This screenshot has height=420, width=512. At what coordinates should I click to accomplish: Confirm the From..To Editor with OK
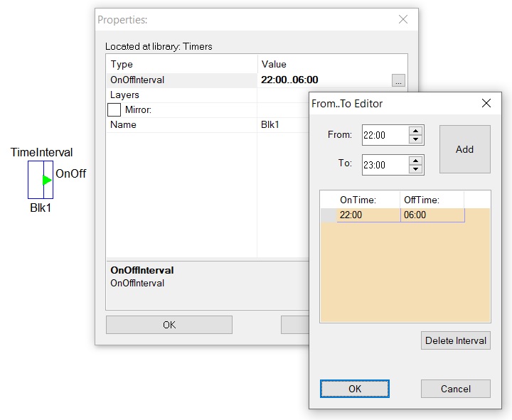355,389
